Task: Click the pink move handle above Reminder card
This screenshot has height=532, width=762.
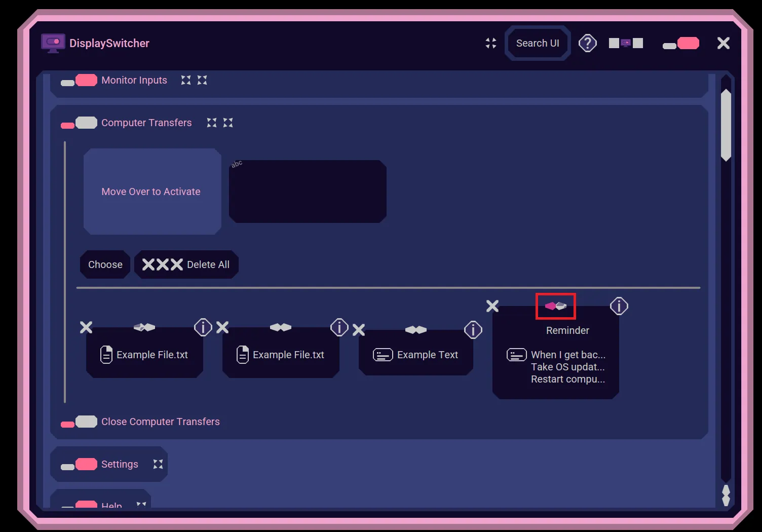Action: point(556,306)
